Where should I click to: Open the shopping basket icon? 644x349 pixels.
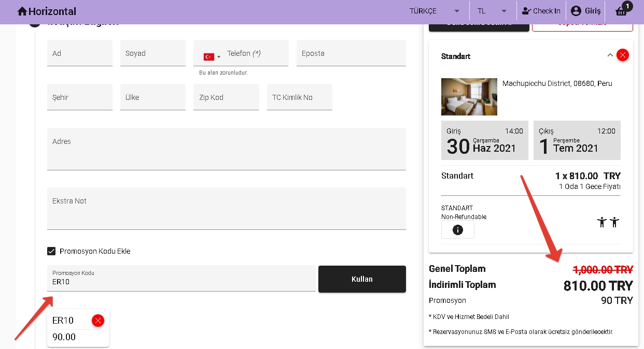[621, 11]
